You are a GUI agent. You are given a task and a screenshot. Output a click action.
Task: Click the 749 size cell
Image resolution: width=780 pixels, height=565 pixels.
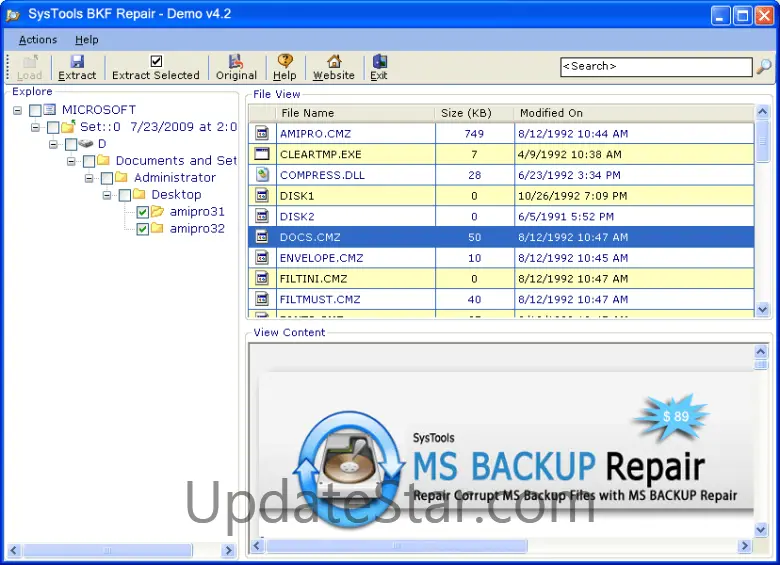point(475,133)
